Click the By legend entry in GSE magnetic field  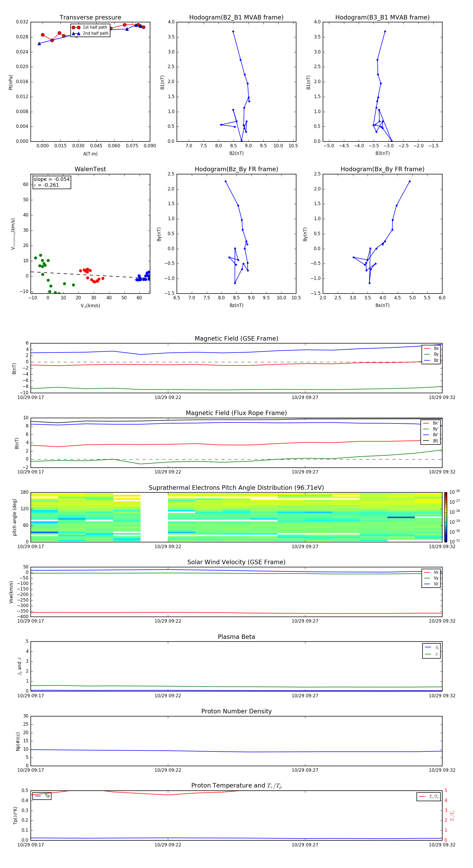[x=431, y=355]
